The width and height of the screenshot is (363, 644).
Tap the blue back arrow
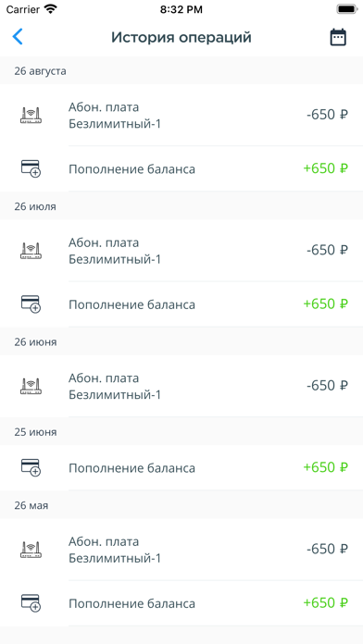(18, 37)
